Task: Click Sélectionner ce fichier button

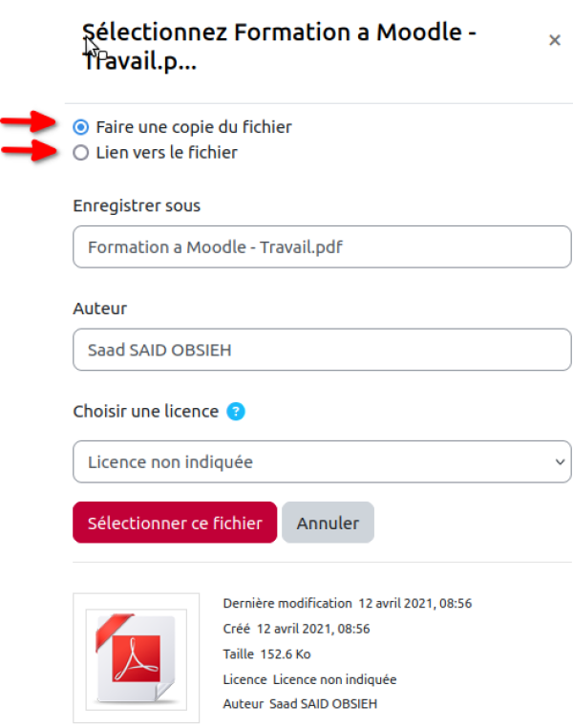Action: [175, 523]
